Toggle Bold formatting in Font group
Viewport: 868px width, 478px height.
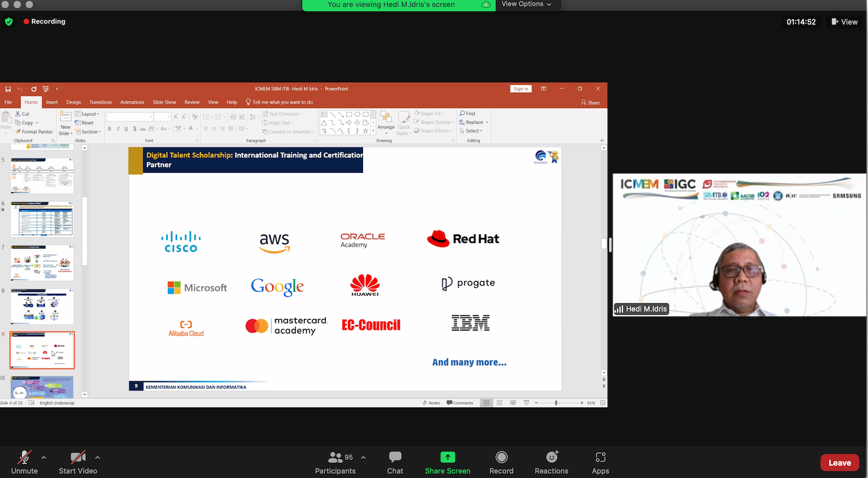pyautogui.click(x=109, y=129)
